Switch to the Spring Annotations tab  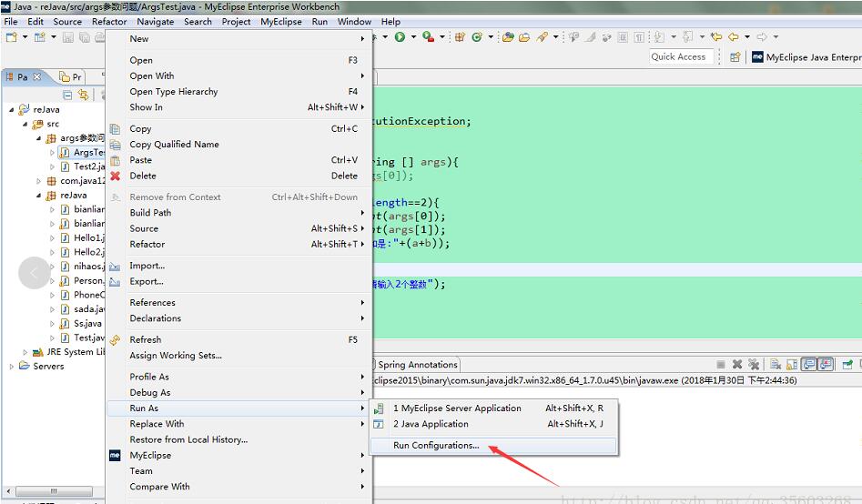point(417,365)
